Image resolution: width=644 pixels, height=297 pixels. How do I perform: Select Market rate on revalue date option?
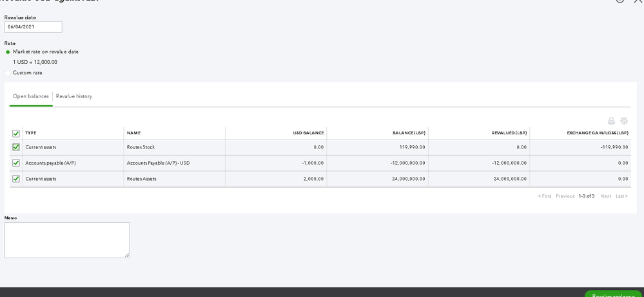(x=8, y=52)
